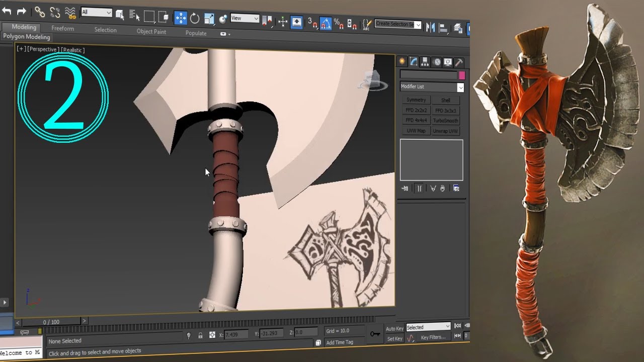This screenshot has width=644, height=362.
Task: Click the Pin Stack icon
Action: click(405, 189)
